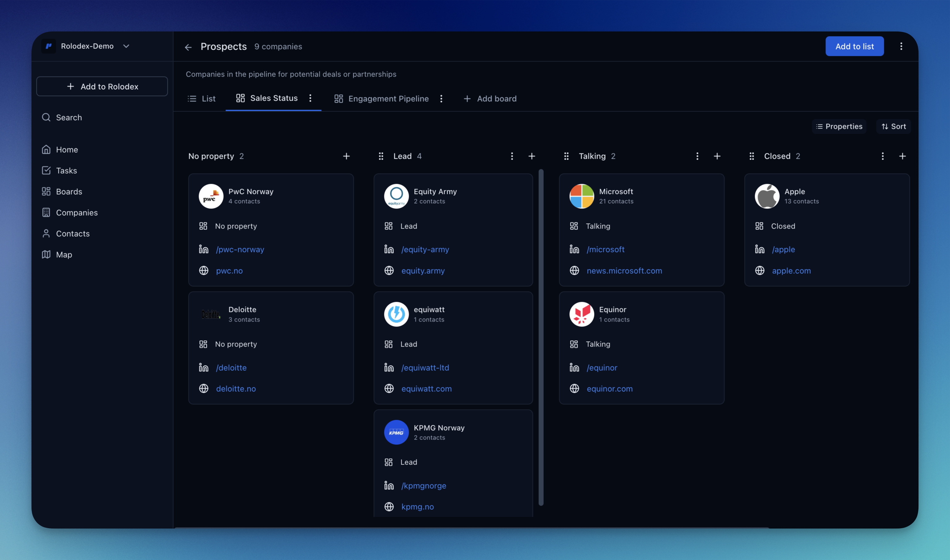950x560 pixels.
Task: Open Engagement Pipeline tab options menu
Action: click(441, 99)
